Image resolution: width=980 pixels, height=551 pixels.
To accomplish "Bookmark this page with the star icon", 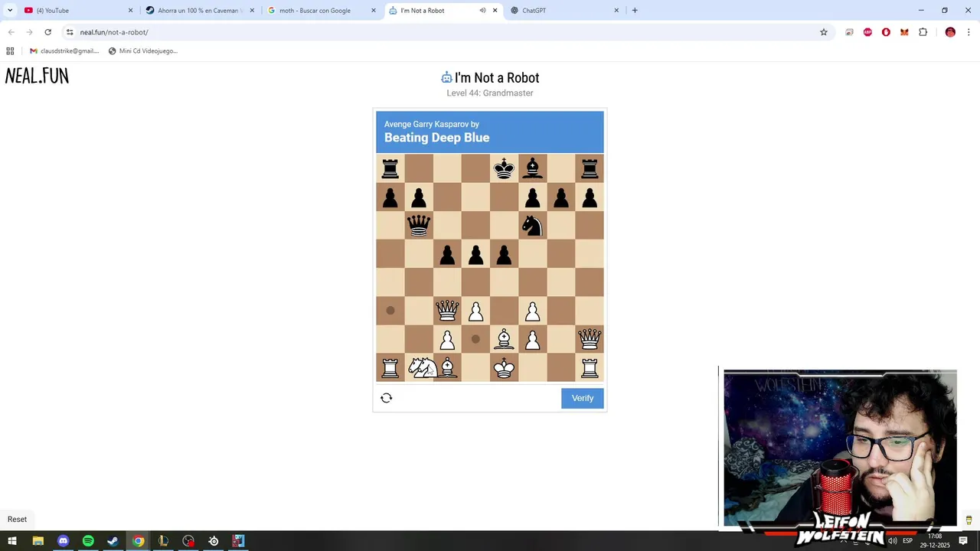I will pos(824,32).
